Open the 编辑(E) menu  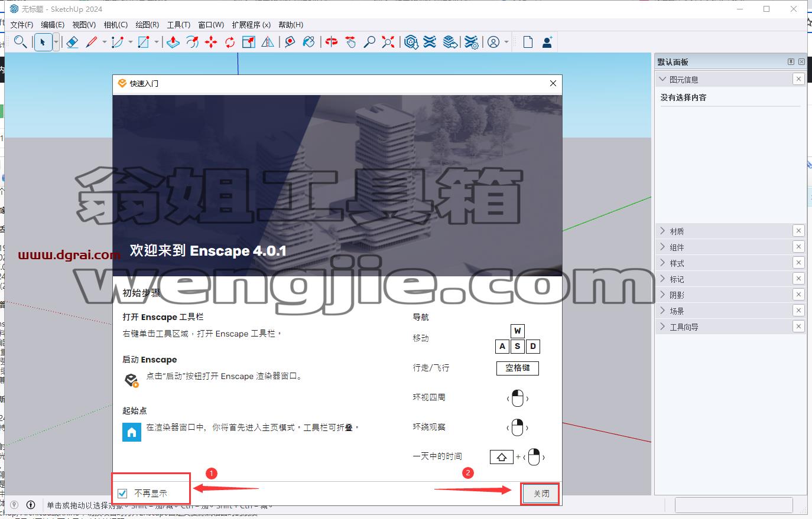[x=53, y=24]
